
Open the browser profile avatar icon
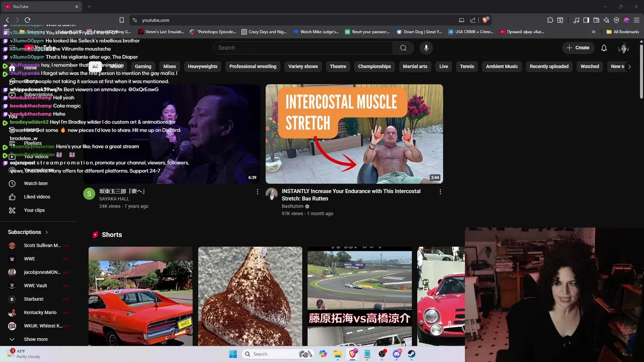pos(626,20)
